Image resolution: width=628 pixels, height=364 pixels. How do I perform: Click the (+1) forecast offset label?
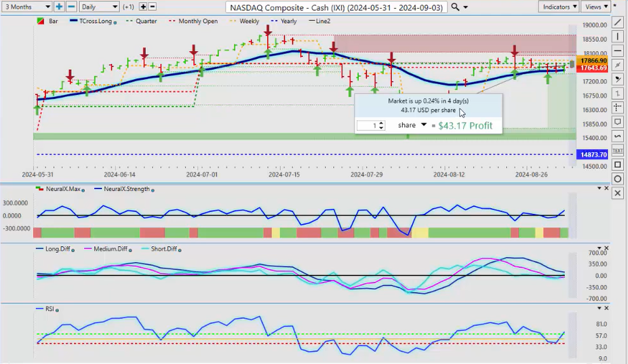click(128, 7)
